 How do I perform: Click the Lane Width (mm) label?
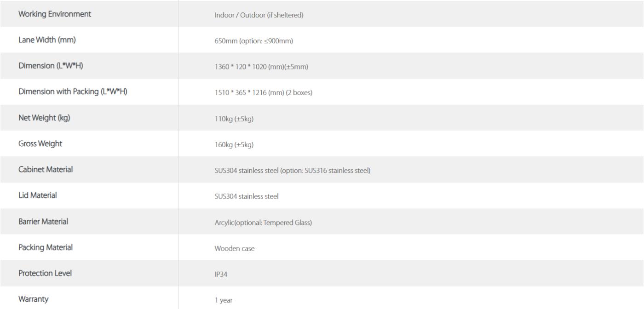(47, 40)
